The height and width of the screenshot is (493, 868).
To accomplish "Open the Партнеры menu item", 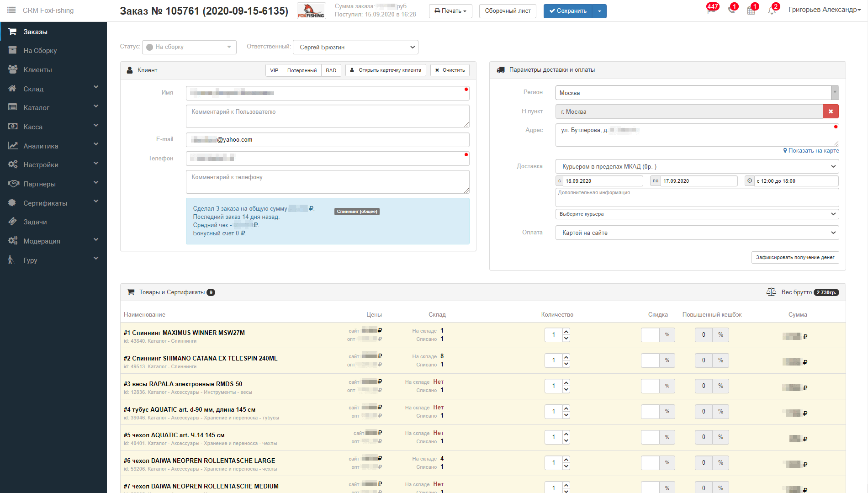I will tap(53, 184).
